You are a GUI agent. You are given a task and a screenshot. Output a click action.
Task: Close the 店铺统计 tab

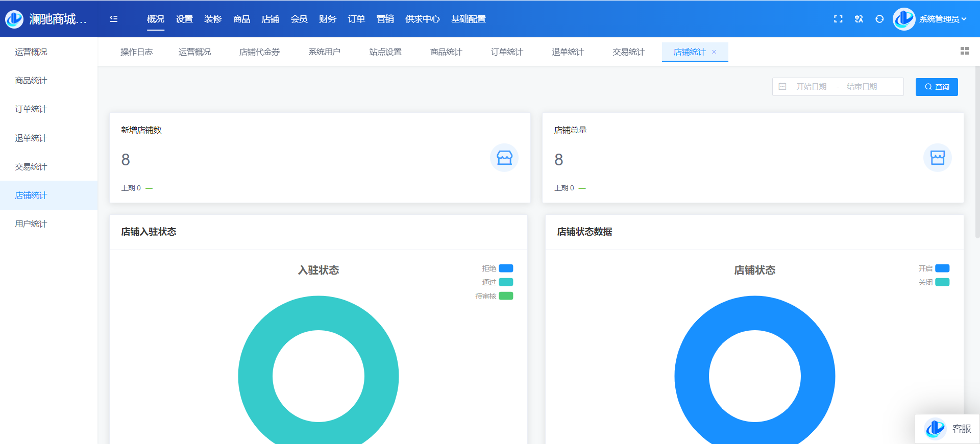coord(714,52)
